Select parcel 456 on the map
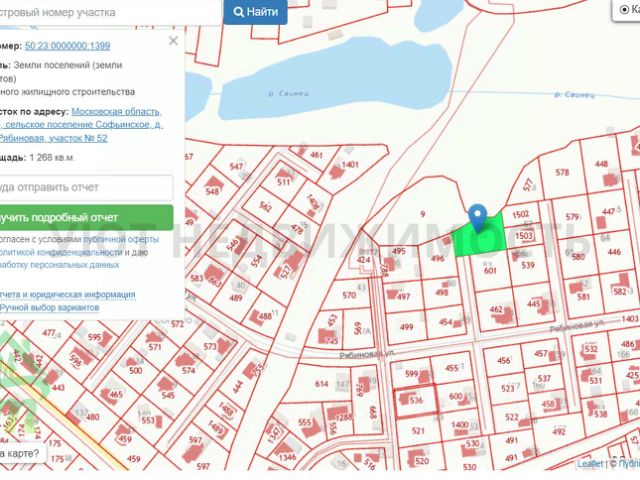This screenshot has height=480, width=640. coord(504,360)
